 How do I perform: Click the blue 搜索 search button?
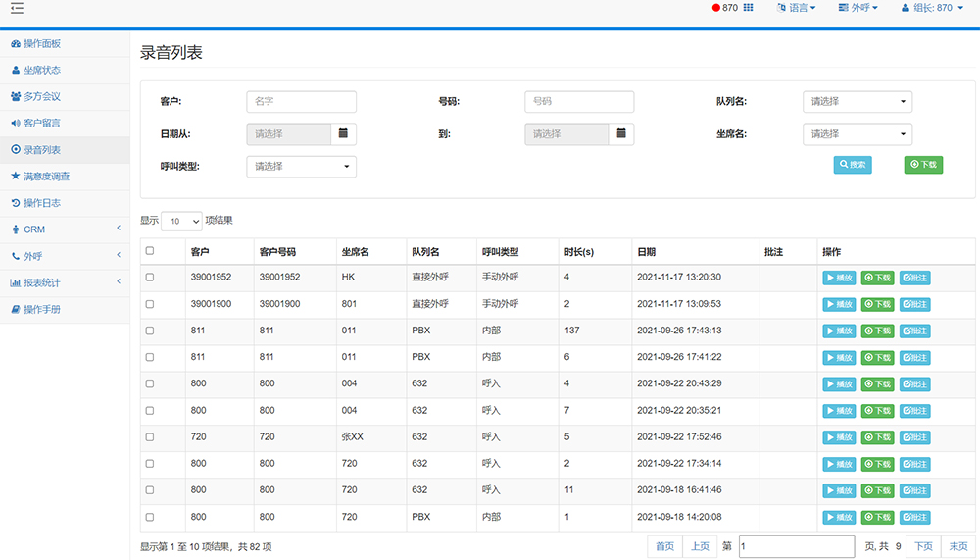(x=853, y=165)
